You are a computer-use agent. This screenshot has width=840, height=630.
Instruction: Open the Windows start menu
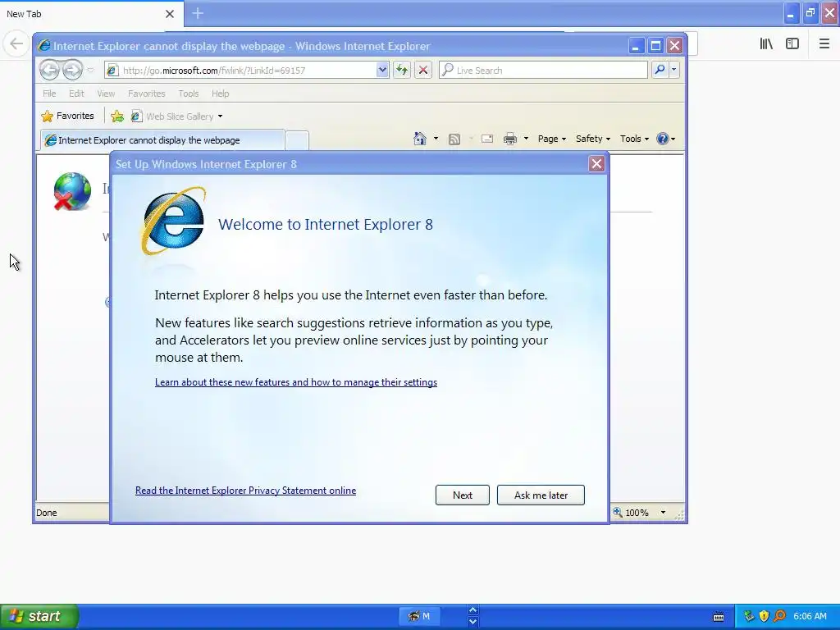coord(39,616)
